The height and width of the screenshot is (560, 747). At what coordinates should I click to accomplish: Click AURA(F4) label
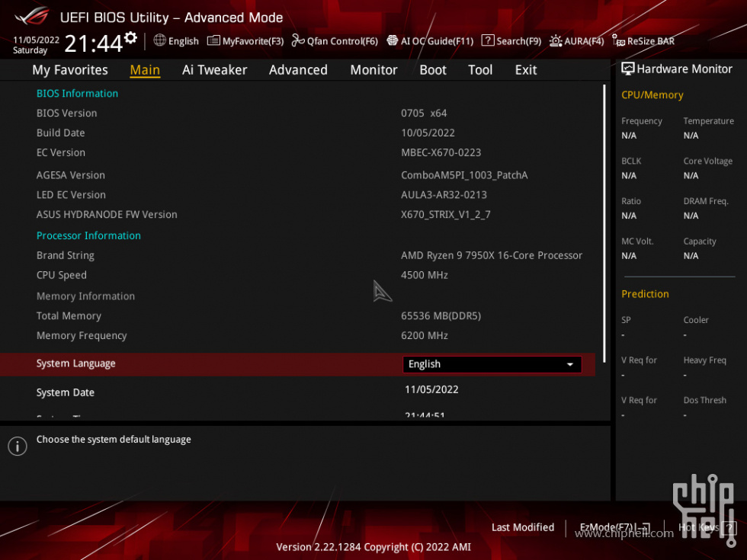[x=584, y=41]
